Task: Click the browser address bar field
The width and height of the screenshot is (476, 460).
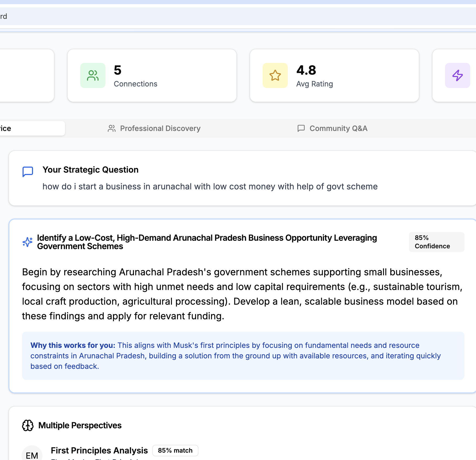Action: (x=238, y=16)
